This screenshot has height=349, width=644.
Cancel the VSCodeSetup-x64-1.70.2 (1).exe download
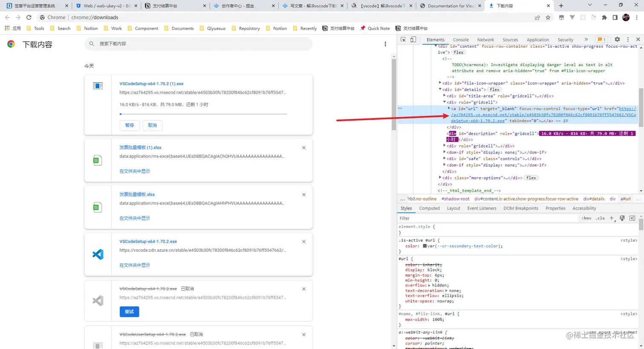click(152, 125)
